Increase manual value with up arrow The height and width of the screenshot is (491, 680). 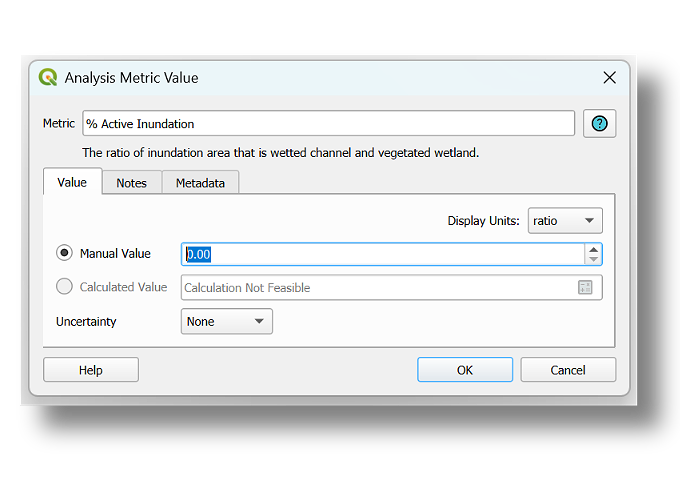(x=593, y=249)
